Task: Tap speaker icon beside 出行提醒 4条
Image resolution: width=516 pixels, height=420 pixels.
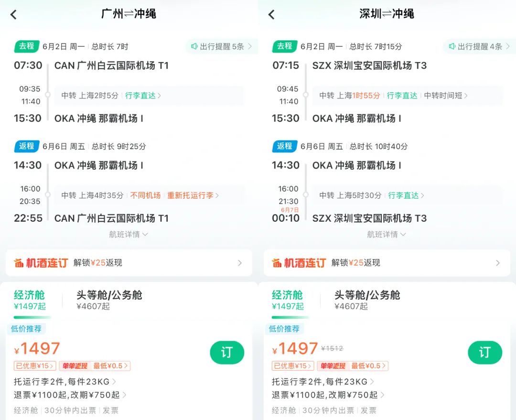Action: pos(452,46)
